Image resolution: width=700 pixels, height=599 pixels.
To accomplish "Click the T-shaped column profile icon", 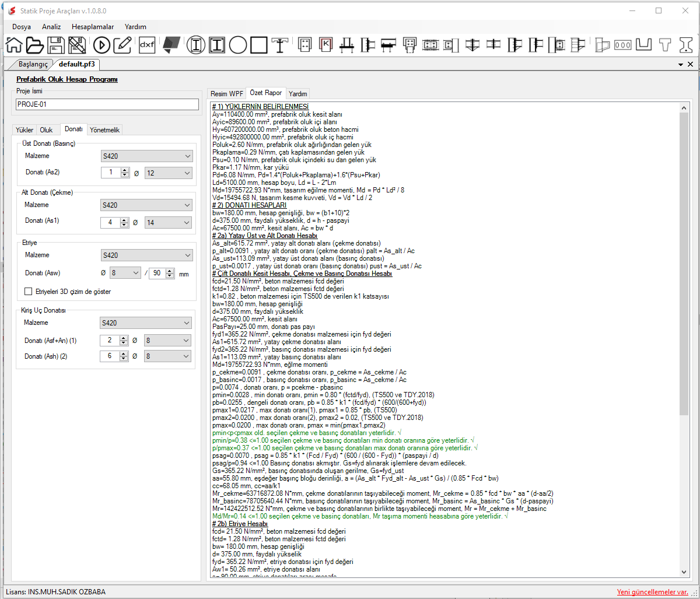I will (x=280, y=44).
